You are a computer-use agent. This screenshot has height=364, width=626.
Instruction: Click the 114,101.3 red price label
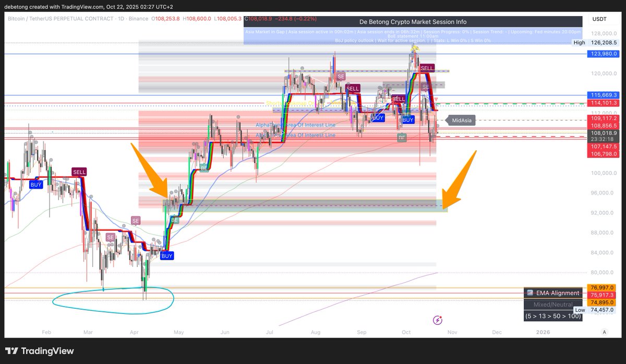coord(603,103)
